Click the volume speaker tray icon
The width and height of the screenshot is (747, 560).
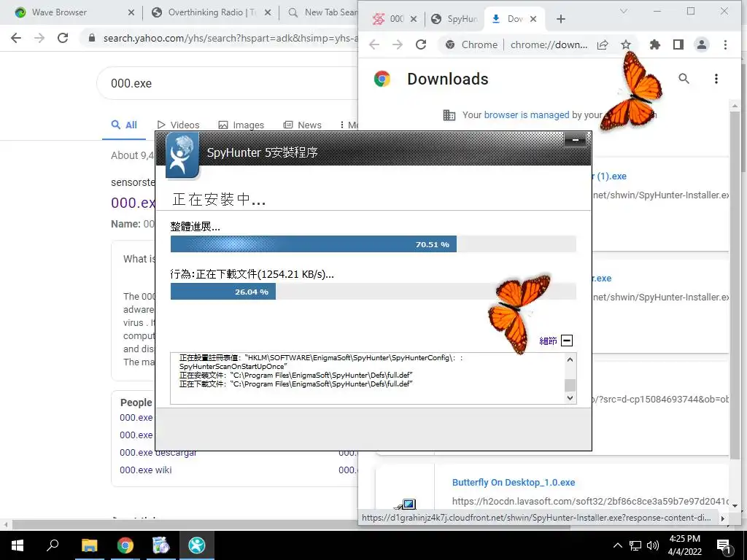[x=653, y=545]
